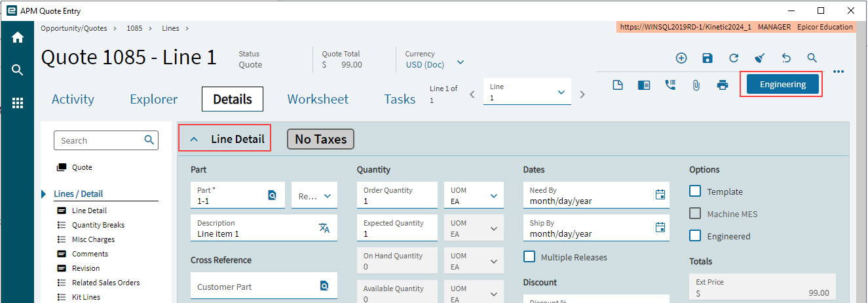This screenshot has width=868, height=303.
Task: Select the Details tab
Action: click(233, 99)
